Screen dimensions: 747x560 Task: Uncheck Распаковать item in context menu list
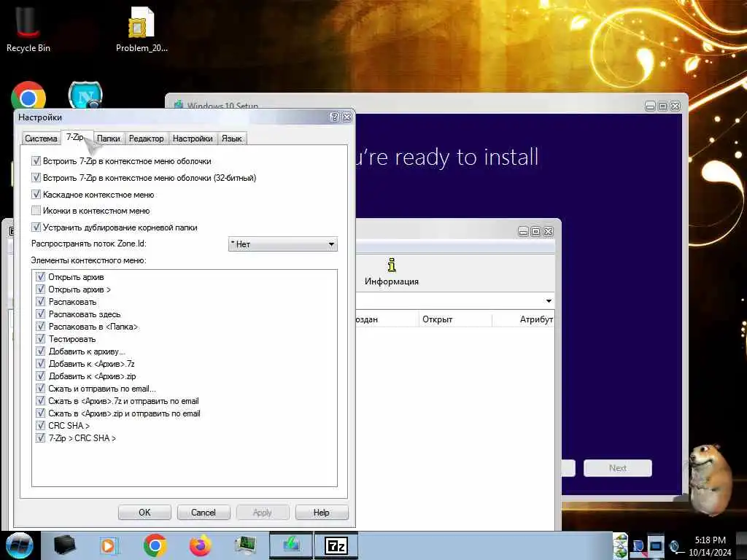(41, 301)
